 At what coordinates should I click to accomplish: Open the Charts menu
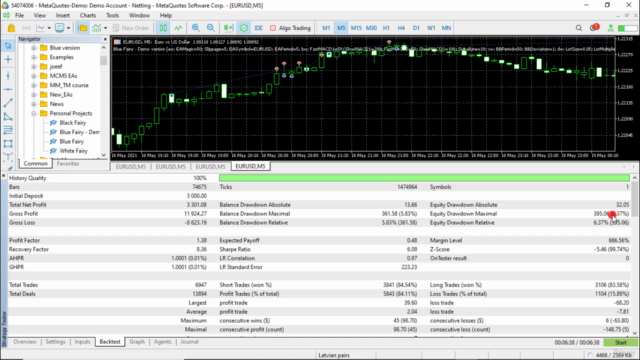pos(88,16)
